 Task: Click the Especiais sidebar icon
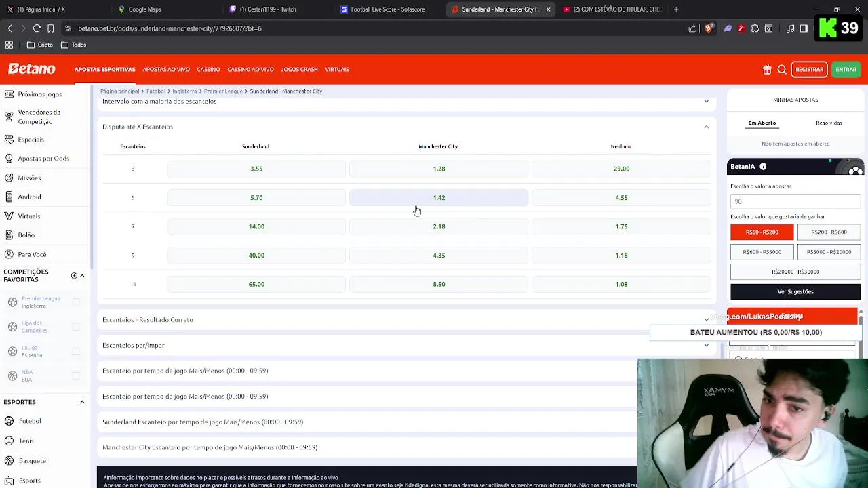[9, 140]
